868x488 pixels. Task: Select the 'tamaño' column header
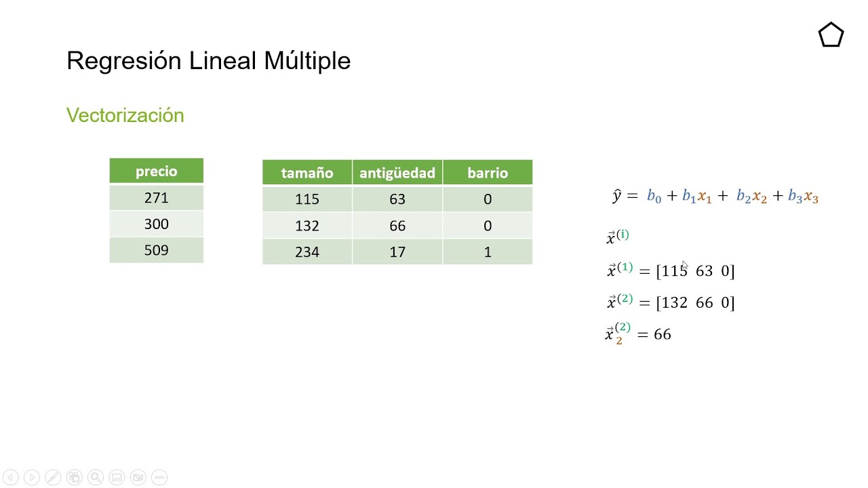[307, 173]
